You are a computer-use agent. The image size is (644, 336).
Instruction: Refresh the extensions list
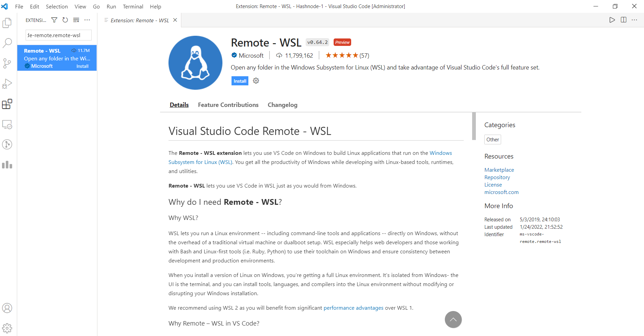tap(65, 20)
